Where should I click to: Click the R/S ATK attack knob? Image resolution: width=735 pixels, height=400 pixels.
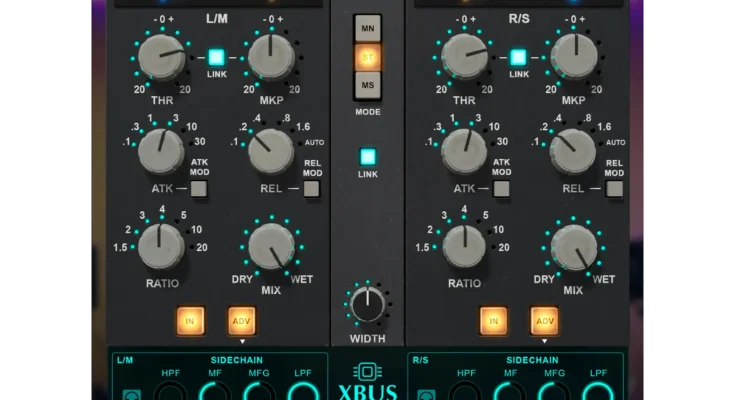[465, 150]
